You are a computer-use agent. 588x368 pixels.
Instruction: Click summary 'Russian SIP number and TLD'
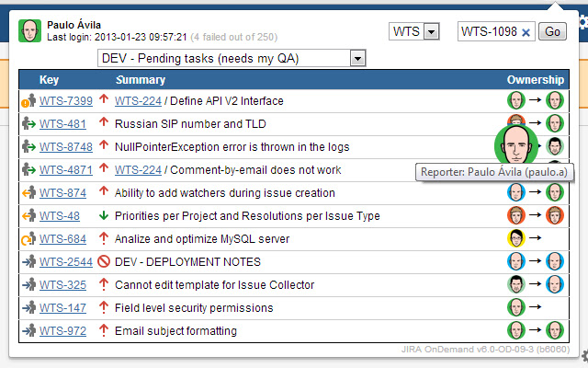pos(190,124)
